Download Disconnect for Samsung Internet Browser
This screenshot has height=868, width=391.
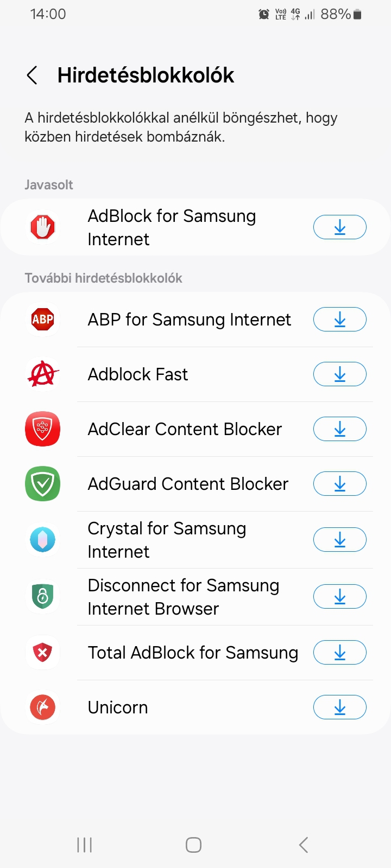point(339,597)
